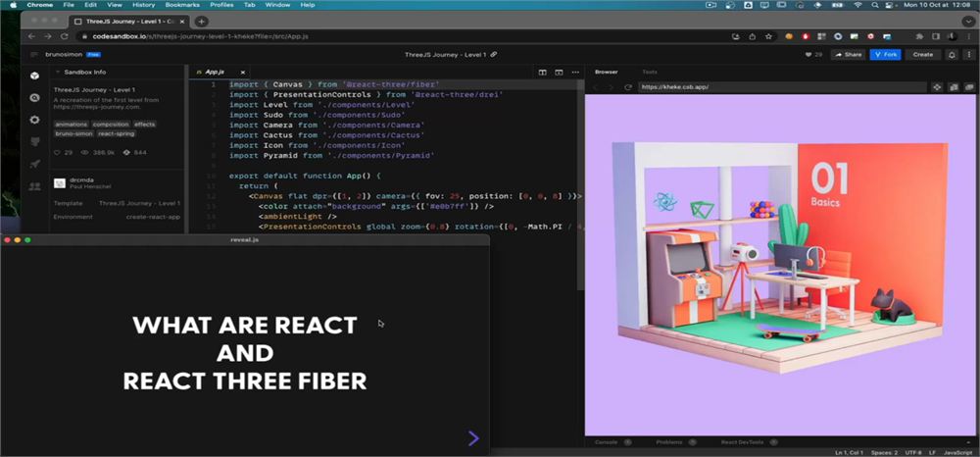This screenshot has width=980, height=457.
Task: Refresh the preview browser pane
Action: pos(628,87)
